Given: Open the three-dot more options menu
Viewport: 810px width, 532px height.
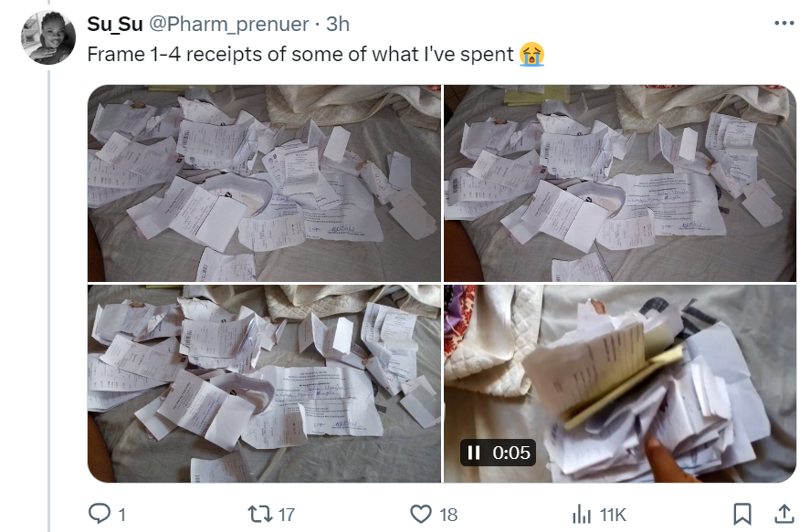Looking at the screenshot, I should 784,23.
